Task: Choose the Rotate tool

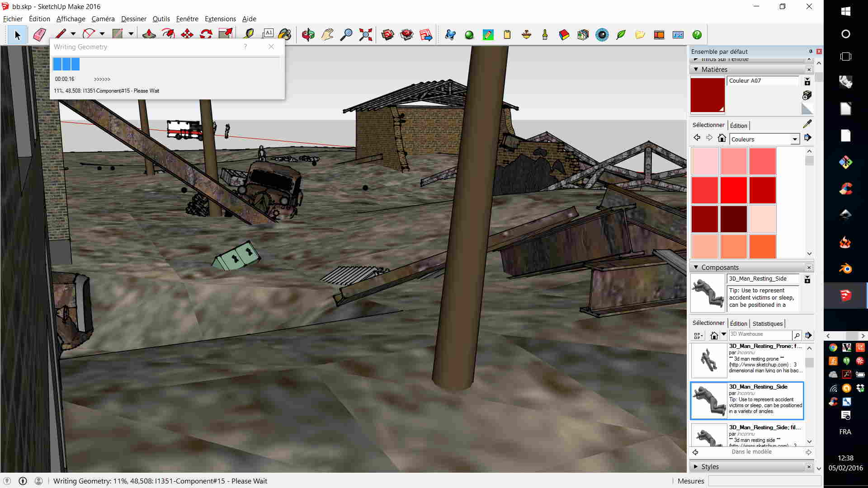Action: [x=206, y=35]
